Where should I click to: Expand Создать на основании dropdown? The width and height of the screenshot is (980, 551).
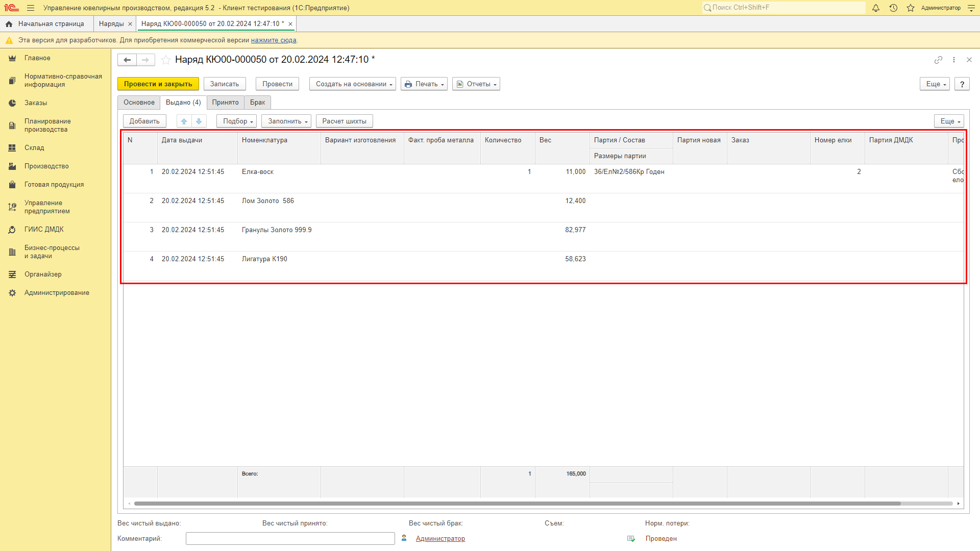[353, 84]
